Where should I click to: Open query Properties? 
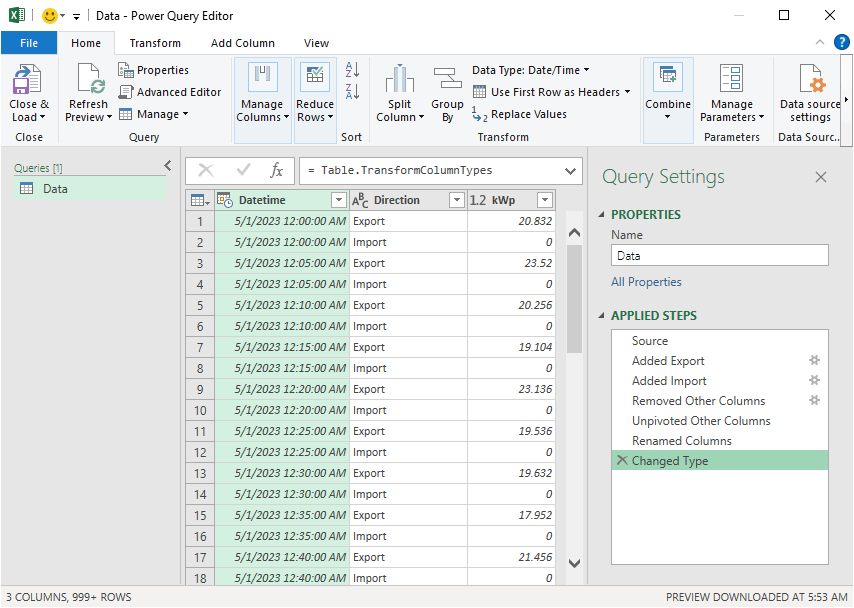coord(154,70)
